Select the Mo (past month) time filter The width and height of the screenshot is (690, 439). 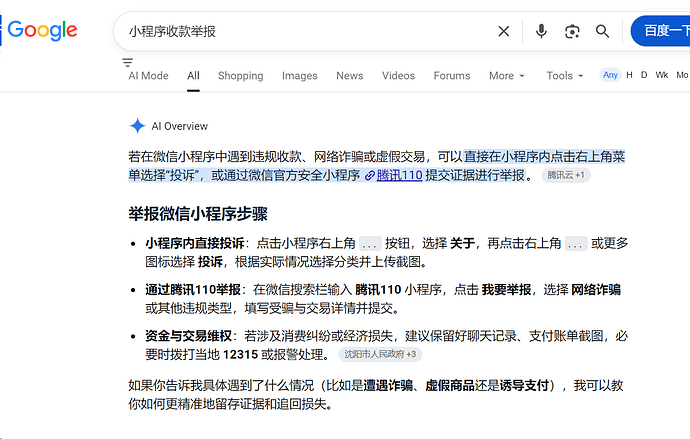(682, 75)
